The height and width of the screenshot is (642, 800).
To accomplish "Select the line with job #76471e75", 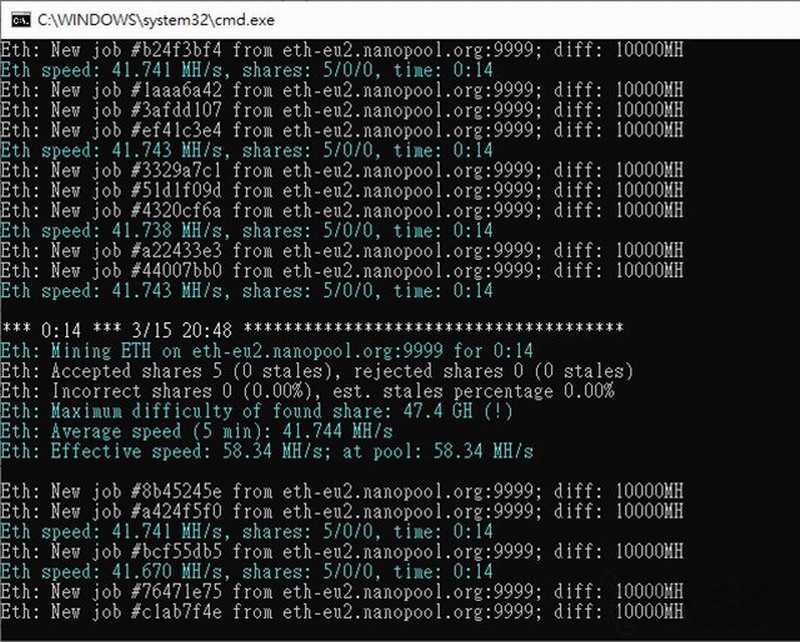I will coord(342,592).
